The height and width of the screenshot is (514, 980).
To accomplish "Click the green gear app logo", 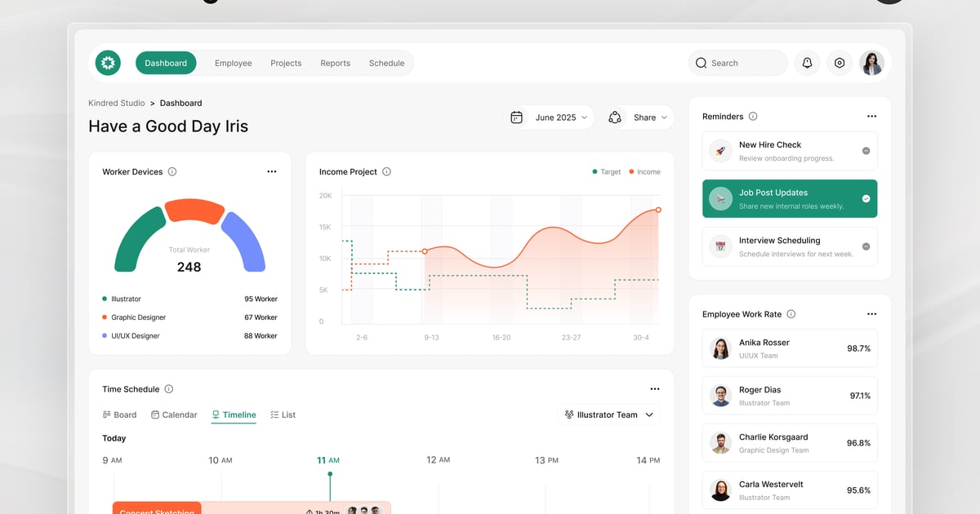I will 108,63.
